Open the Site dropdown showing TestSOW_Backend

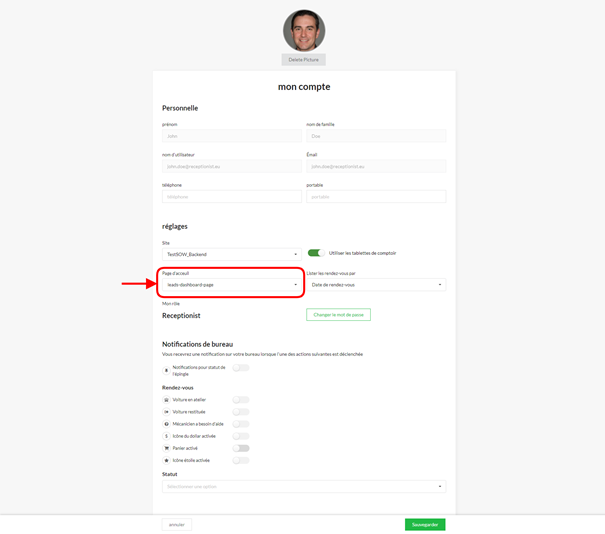point(231,255)
